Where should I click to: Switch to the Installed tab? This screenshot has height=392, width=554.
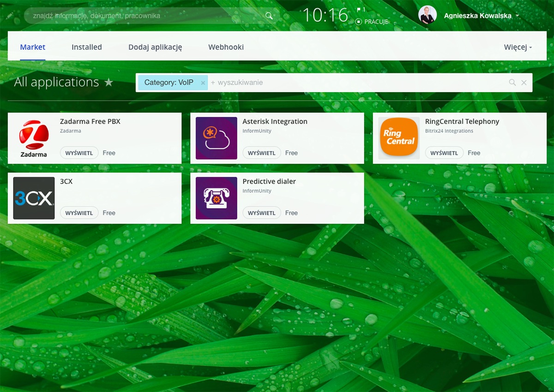pyautogui.click(x=87, y=47)
